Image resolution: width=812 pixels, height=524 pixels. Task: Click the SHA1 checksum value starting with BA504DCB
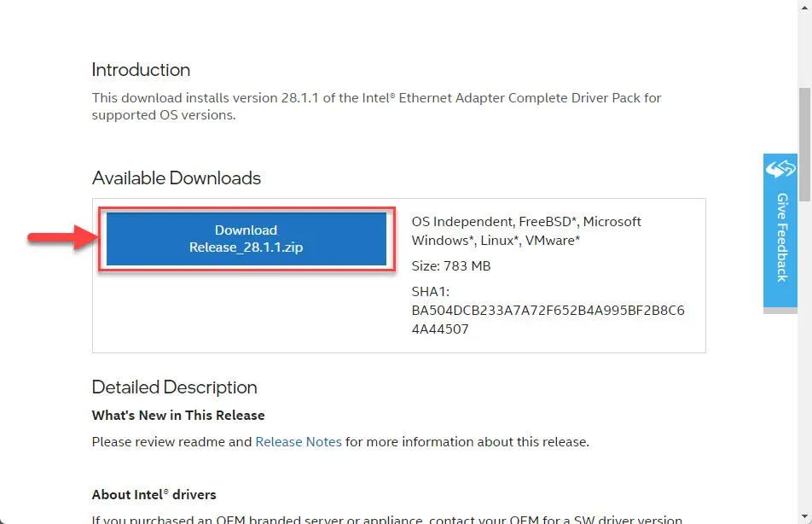(x=548, y=319)
